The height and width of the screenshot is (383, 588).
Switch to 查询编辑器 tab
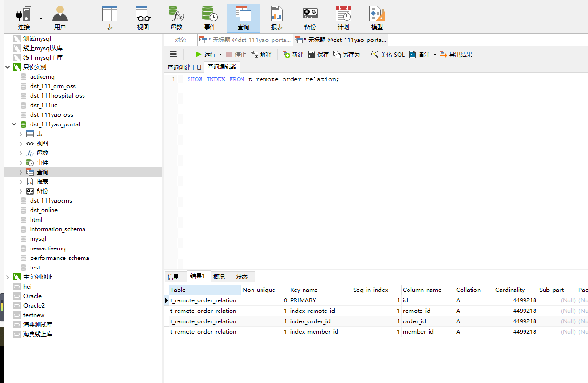point(222,67)
